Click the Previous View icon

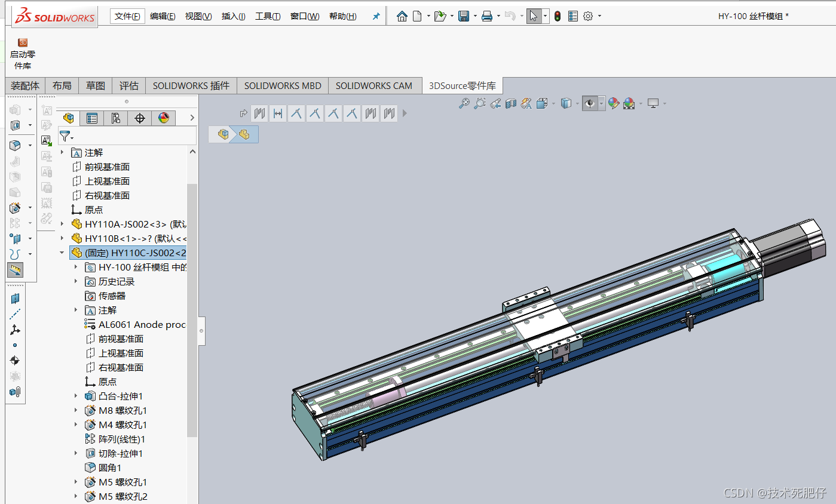(x=495, y=103)
